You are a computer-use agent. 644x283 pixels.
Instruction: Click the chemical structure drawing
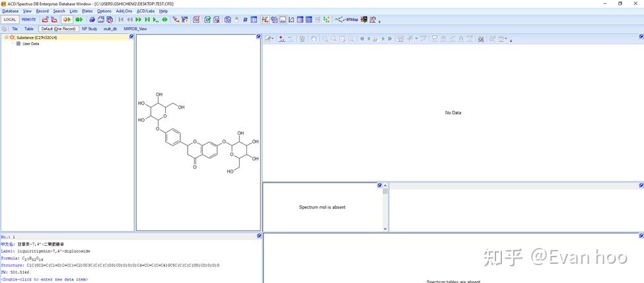(x=198, y=134)
